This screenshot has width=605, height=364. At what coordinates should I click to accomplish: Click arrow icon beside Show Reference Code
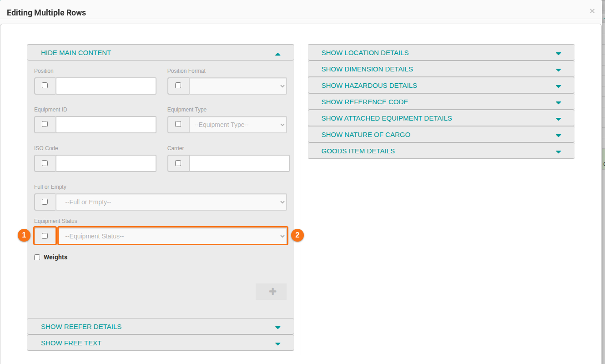(559, 103)
